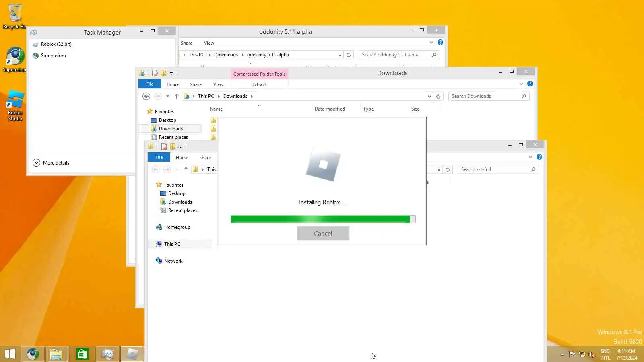Open File Explorer from the taskbar
The image size is (644, 362).
click(56, 354)
